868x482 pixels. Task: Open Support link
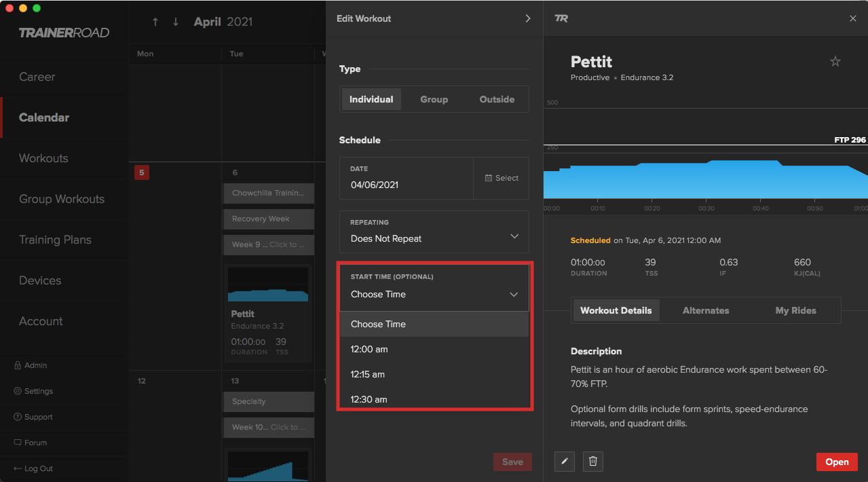(39, 417)
